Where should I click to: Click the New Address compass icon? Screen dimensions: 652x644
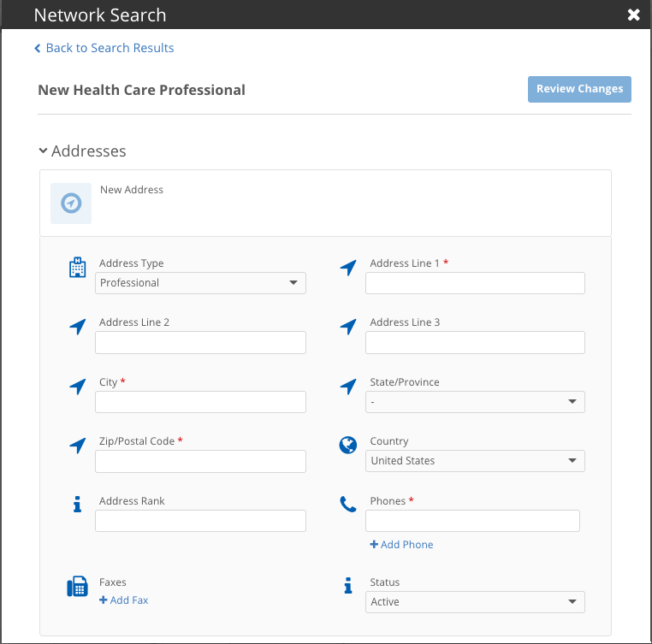pos(71,204)
